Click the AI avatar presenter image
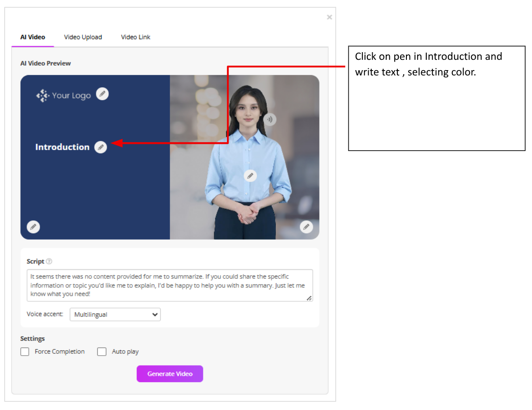Image resolution: width=532 pixels, height=410 pixels. tap(249, 162)
